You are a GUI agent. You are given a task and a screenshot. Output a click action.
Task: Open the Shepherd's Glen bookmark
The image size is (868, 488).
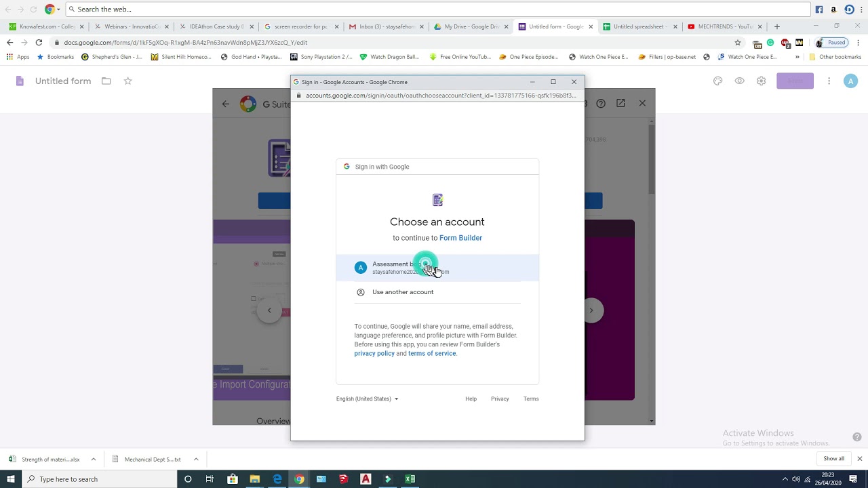pyautogui.click(x=112, y=57)
